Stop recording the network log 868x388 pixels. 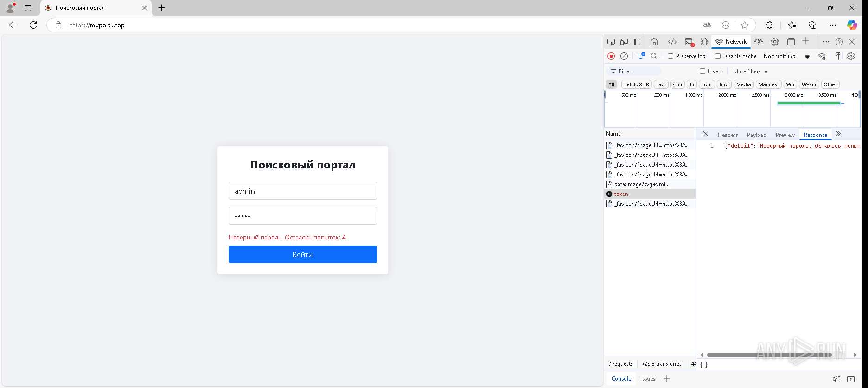tap(611, 56)
